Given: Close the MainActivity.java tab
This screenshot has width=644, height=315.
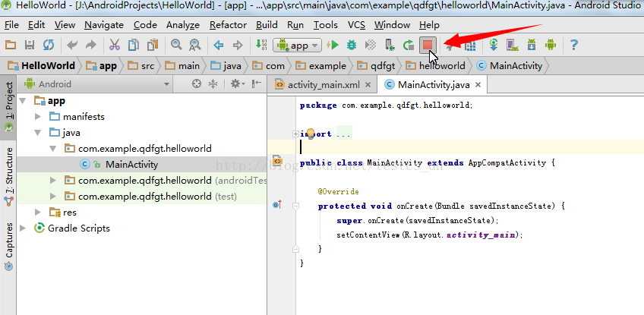Looking at the screenshot, I should [x=478, y=85].
